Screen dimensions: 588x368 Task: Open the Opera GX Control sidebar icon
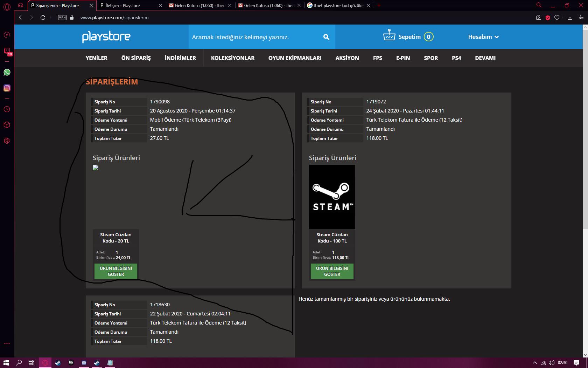[7, 35]
